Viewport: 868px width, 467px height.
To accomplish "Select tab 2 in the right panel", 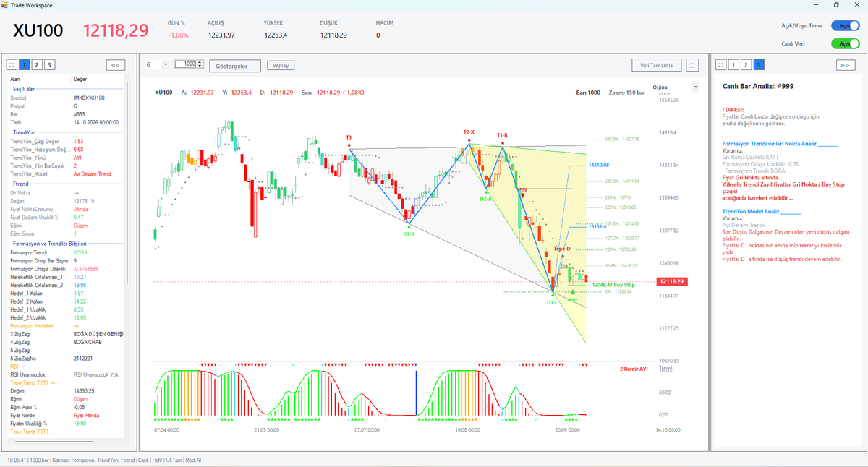I will (x=746, y=65).
